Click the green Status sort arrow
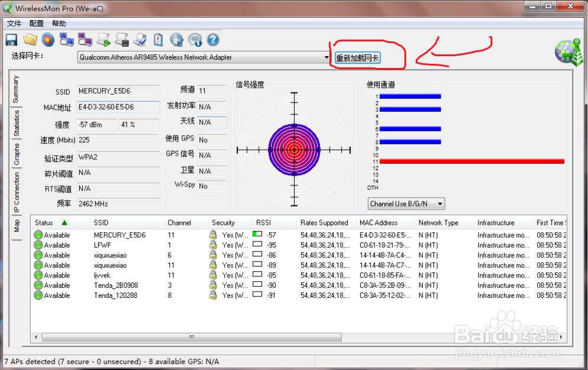The height and width of the screenshot is (370, 588). point(64,223)
